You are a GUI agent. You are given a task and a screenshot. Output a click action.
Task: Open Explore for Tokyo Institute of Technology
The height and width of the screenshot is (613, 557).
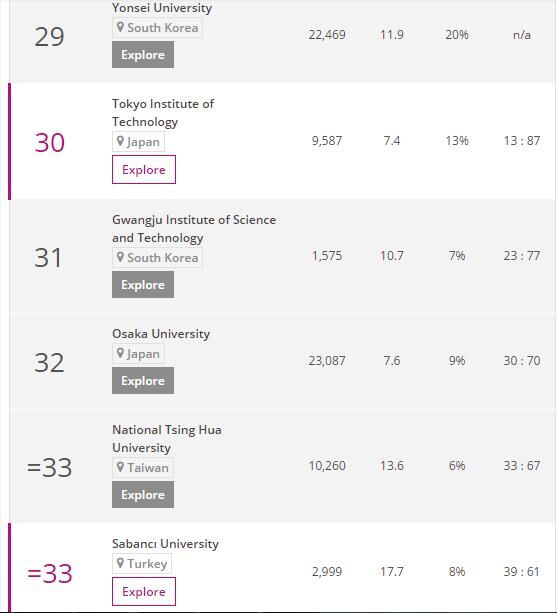click(144, 170)
